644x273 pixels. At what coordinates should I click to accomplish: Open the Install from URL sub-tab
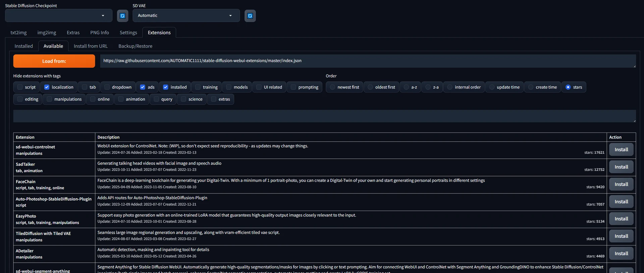click(91, 46)
